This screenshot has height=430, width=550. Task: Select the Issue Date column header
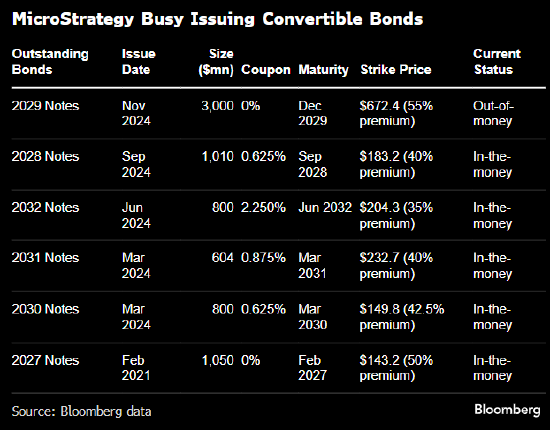[x=139, y=62]
